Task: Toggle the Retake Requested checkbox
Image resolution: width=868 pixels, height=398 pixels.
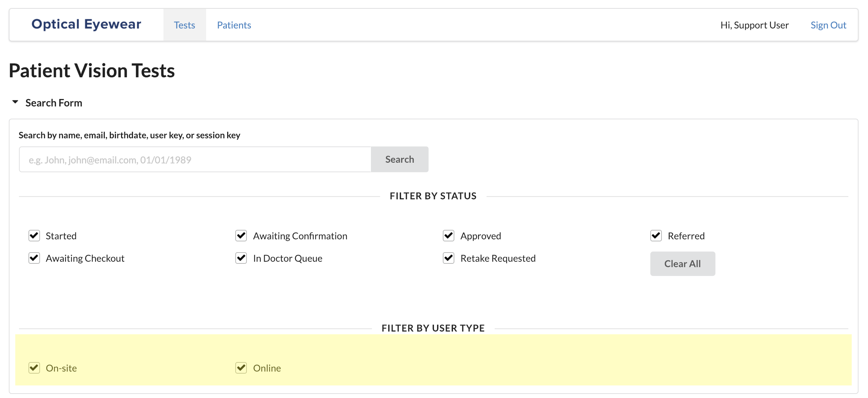Action: pyautogui.click(x=449, y=258)
